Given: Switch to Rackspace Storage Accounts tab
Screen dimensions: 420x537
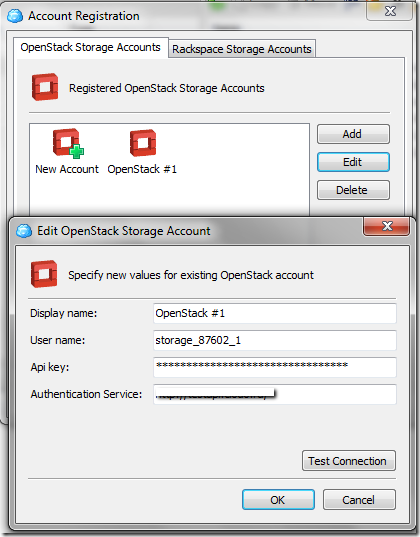Looking at the screenshot, I should [x=242, y=49].
